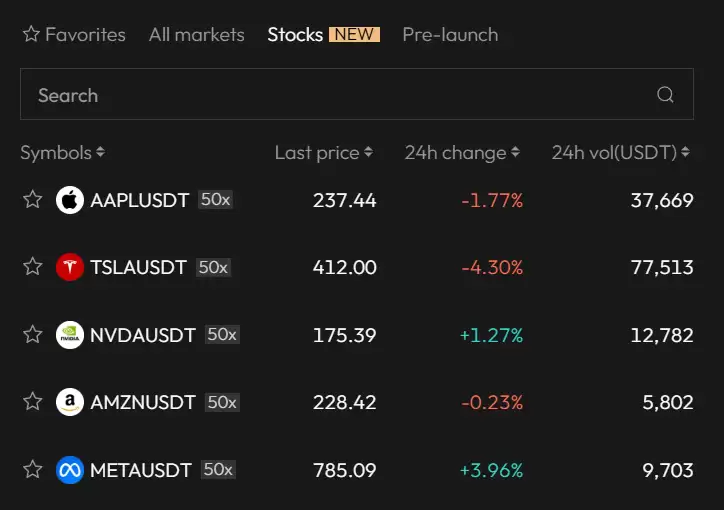Favorite AAPLUSDT with its star
The width and height of the screenshot is (724, 510).
(33, 200)
